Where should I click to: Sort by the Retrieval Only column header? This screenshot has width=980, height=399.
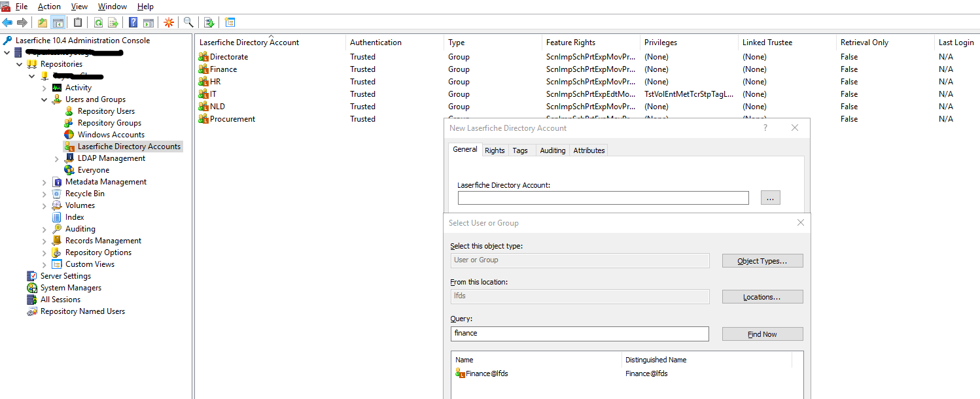tap(885, 43)
